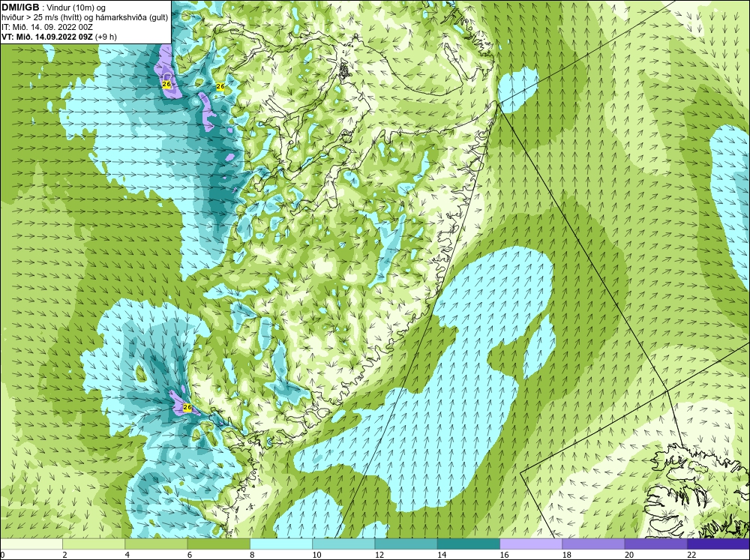
Task: Click the yellow '26' label inside northern purple patch
Action: 166,84
